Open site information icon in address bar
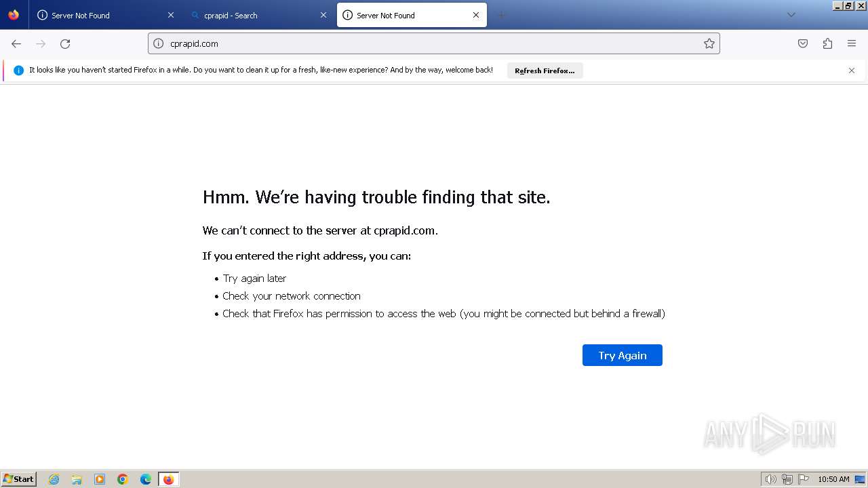Viewport: 868px width, 488px height. click(x=159, y=43)
